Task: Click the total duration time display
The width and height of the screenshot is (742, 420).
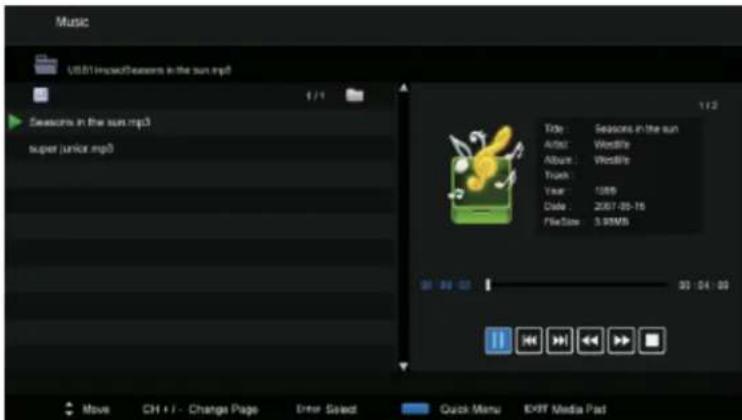Action: [704, 285]
